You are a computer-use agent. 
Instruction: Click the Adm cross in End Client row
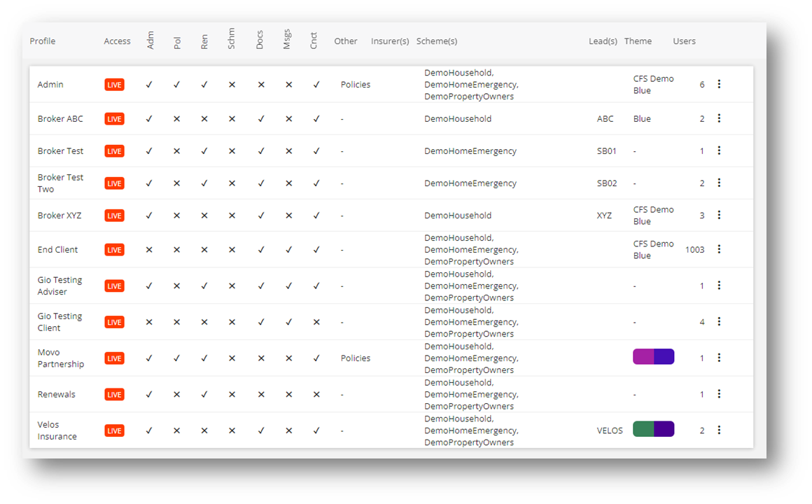pyautogui.click(x=149, y=250)
